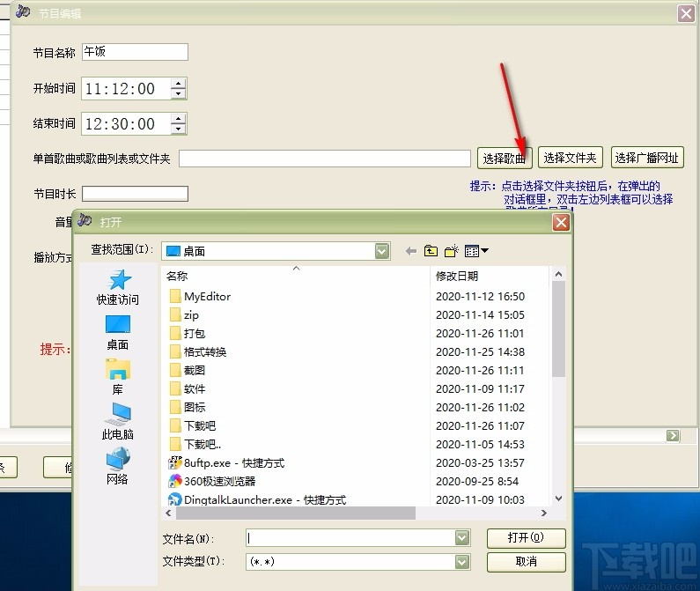Select the zip folder

(x=184, y=315)
